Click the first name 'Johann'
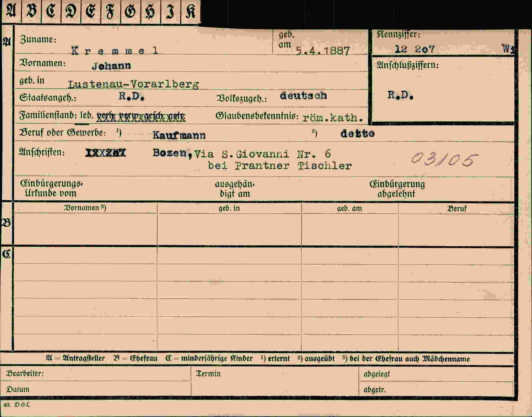Viewport: 532px width, 417px height. [x=111, y=66]
